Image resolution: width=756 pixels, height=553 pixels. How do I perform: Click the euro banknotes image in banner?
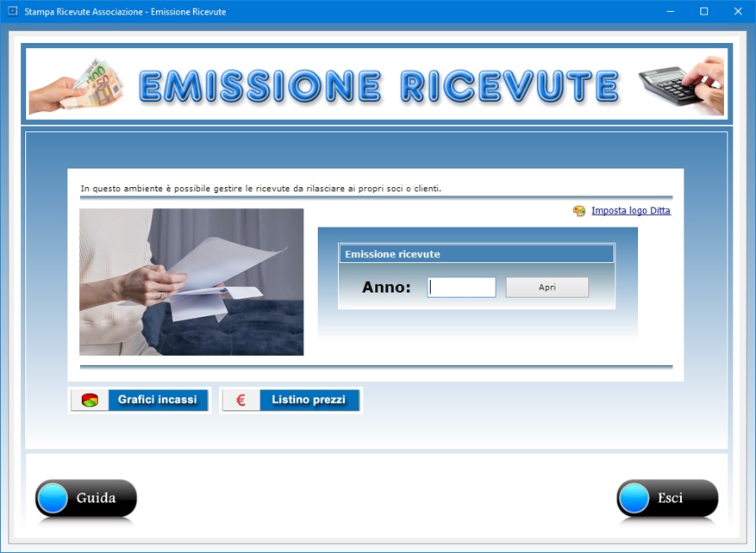[x=76, y=86]
